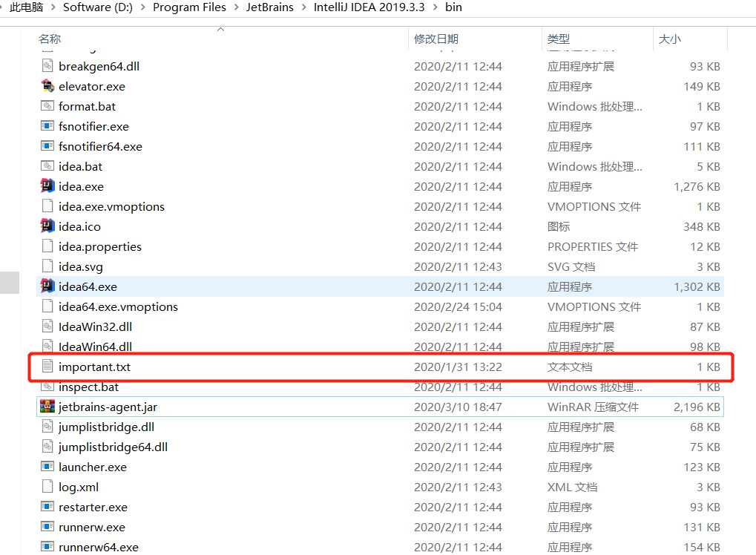
Task: Select the file name idea64.exe
Action: point(88,287)
